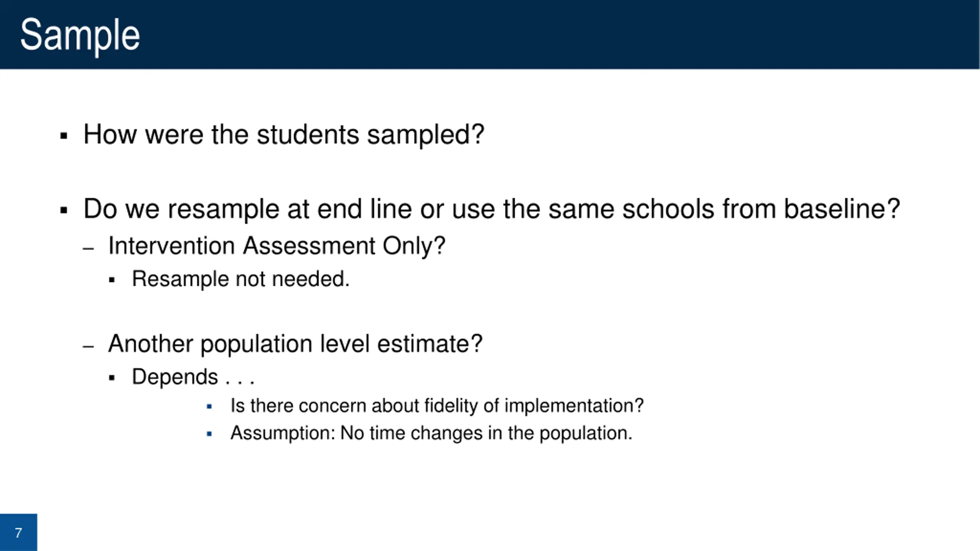Click the slide number 7 box

coord(18,532)
